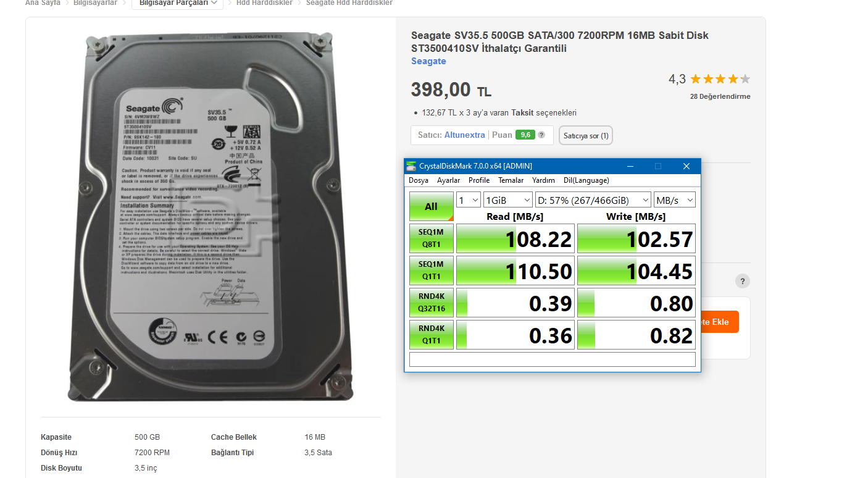Open the Seagate hard disk product image
The width and height of the screenshot is (868, 478).
[211, 217]
